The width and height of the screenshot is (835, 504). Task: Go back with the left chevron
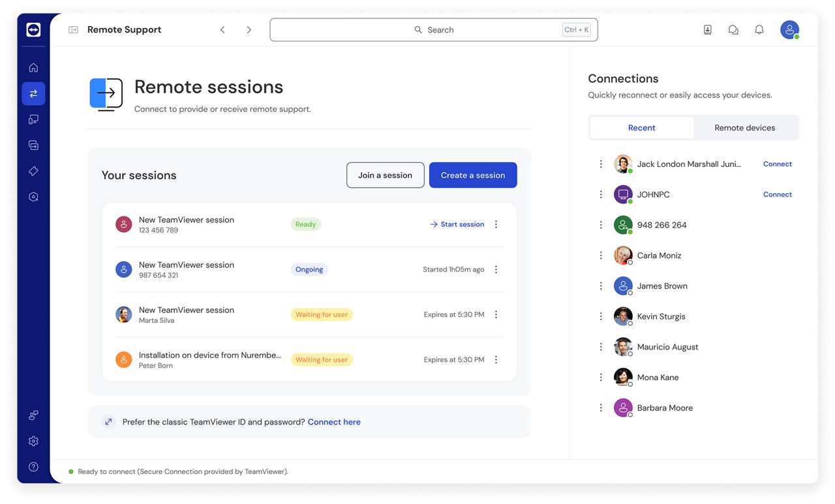click(x=222, y=30)
